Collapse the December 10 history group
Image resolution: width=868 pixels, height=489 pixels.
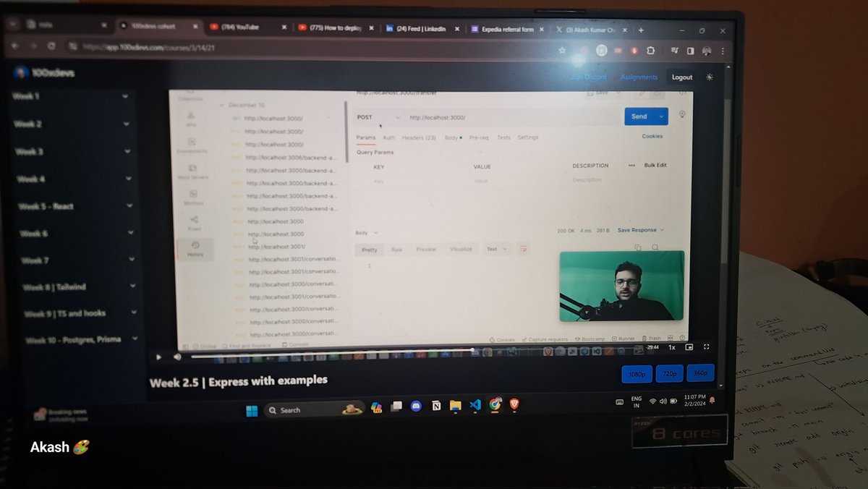tap(221, 105)
